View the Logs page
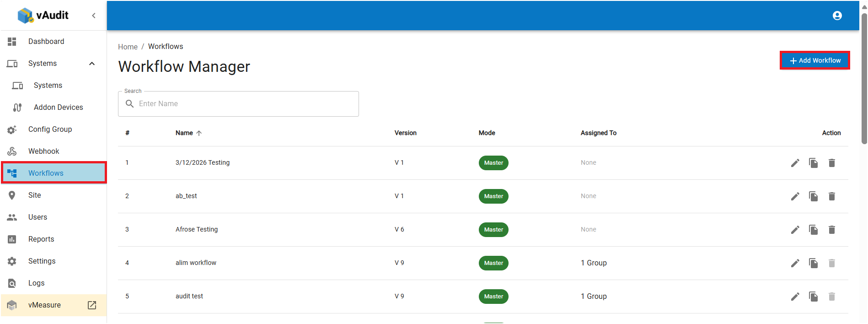This screenshot has height=324, width=868. pyautogui.click(x=54, y=283)
